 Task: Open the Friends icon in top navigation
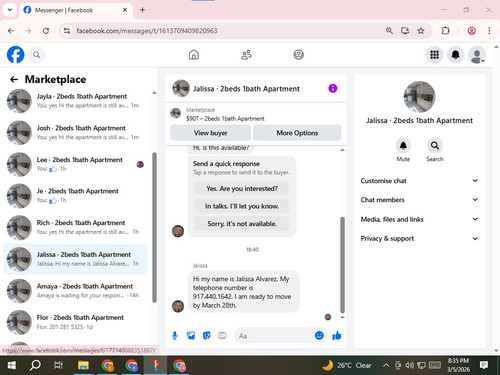tap(246, 55)
